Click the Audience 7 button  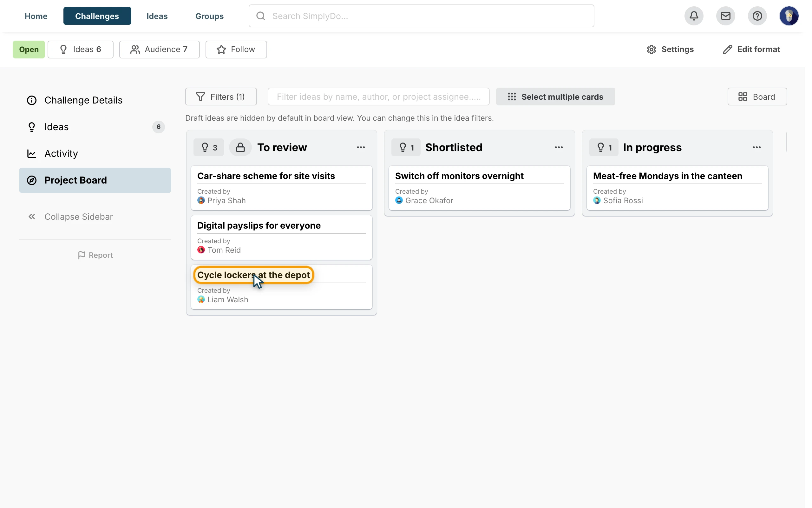(x=159, y=50)
